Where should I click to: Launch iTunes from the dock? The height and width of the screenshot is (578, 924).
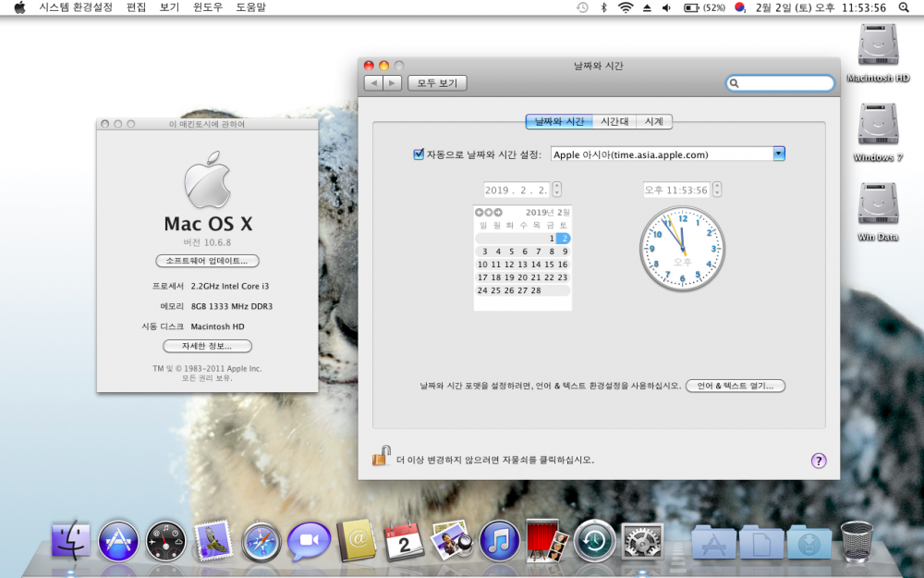pos(499,541)
